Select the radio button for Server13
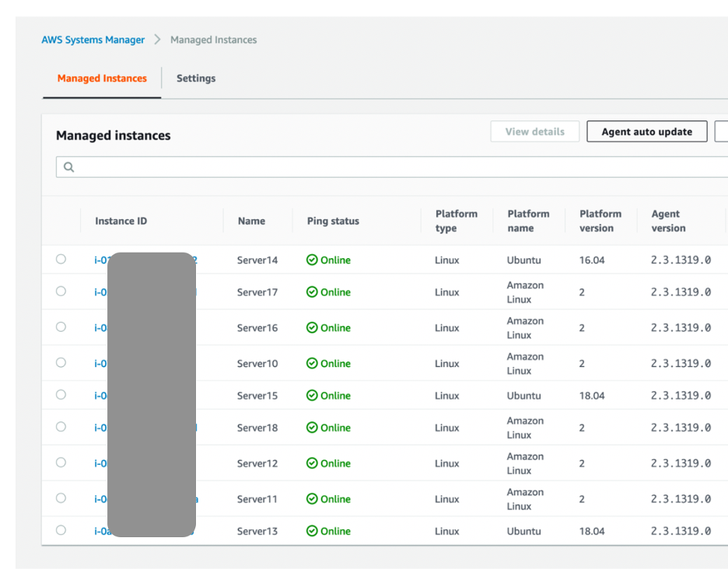The width and height of the screenshot is (728, 583). [x=61, y=530]
